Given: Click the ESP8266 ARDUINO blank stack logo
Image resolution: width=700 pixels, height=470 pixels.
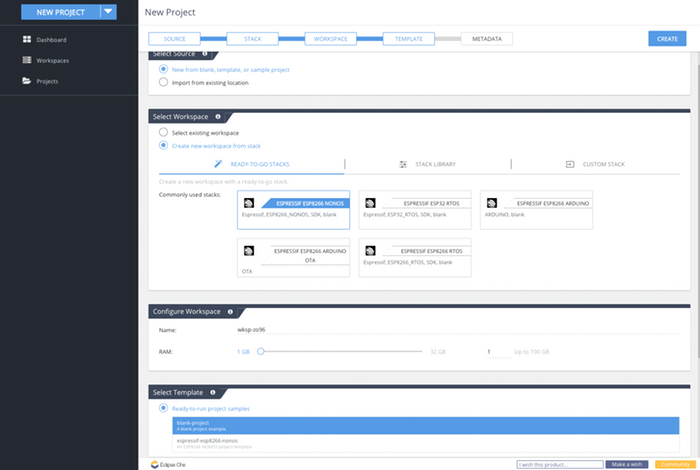Looking at the screenshot, I should (x=492, y=203).
